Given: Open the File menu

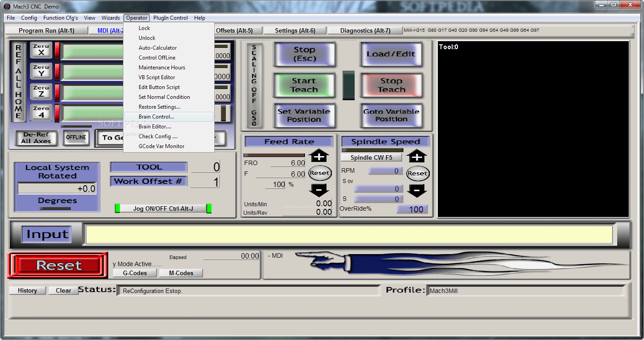Looking at the screenshot, I should point(11,18).
